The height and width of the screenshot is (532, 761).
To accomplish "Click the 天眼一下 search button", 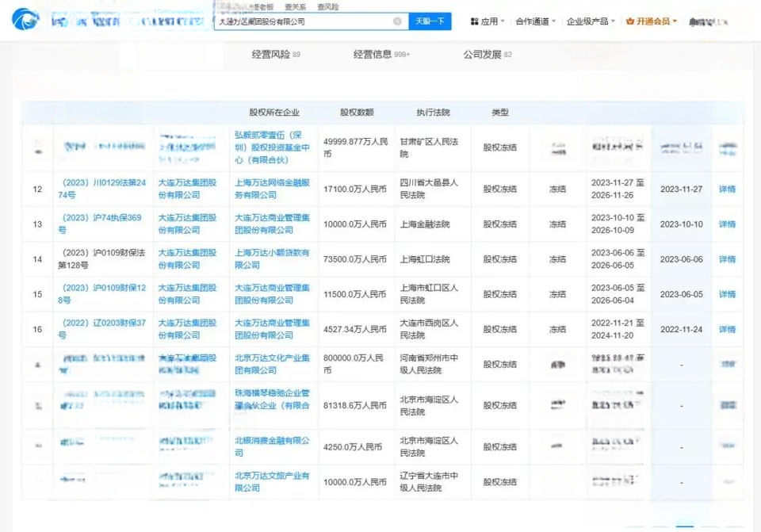I will (430, 21).
